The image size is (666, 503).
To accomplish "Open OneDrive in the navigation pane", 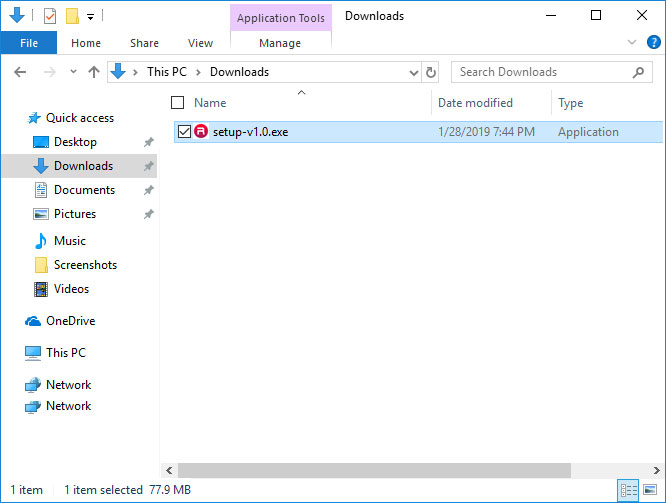I will click(71, 321).
